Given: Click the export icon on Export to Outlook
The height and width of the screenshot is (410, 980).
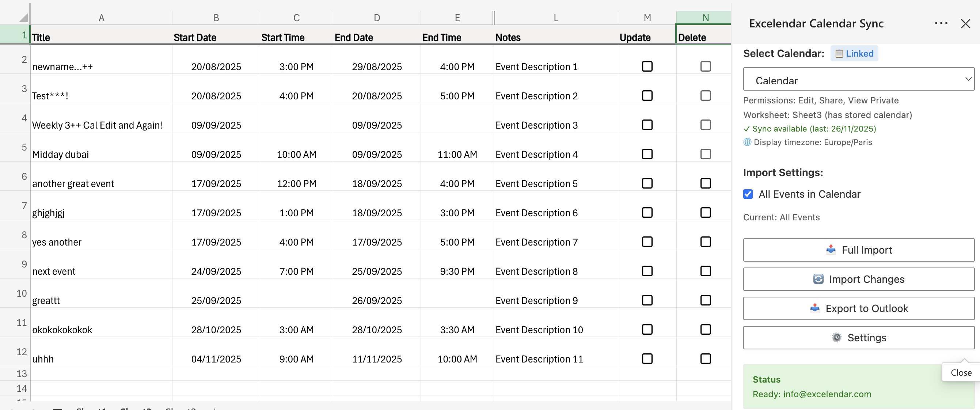Looking at the screenshot, I should [x=814, y=308].
